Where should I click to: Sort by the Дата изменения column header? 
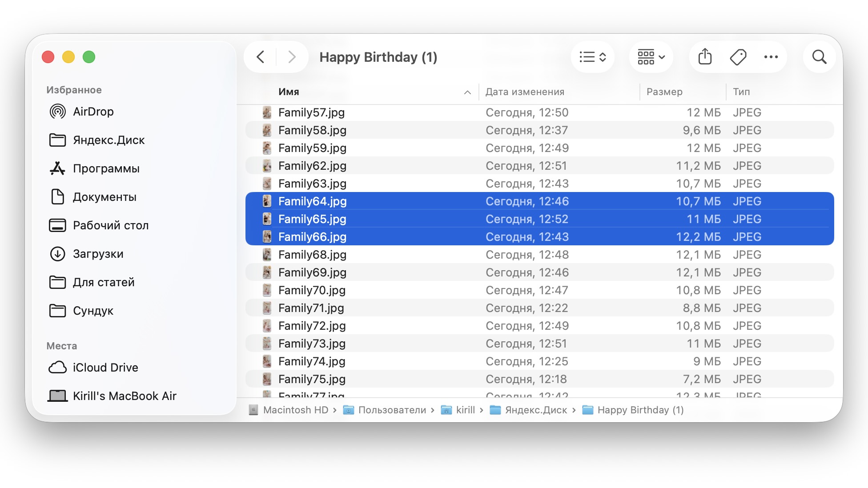tap(525, 92)
